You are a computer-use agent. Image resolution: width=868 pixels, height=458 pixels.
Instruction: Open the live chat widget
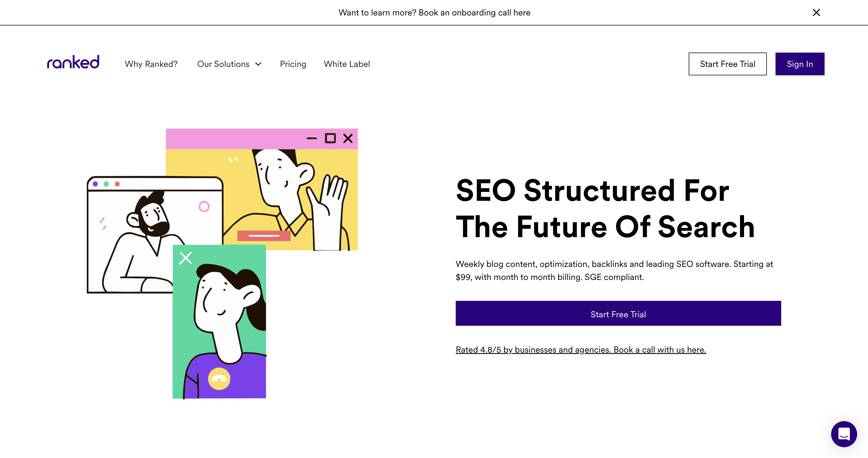(844, 434)
